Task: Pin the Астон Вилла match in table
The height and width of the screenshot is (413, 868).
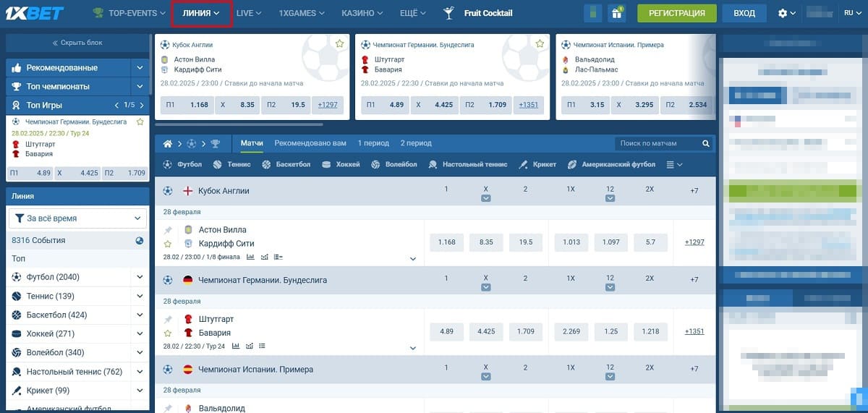Action: [168, 230]
